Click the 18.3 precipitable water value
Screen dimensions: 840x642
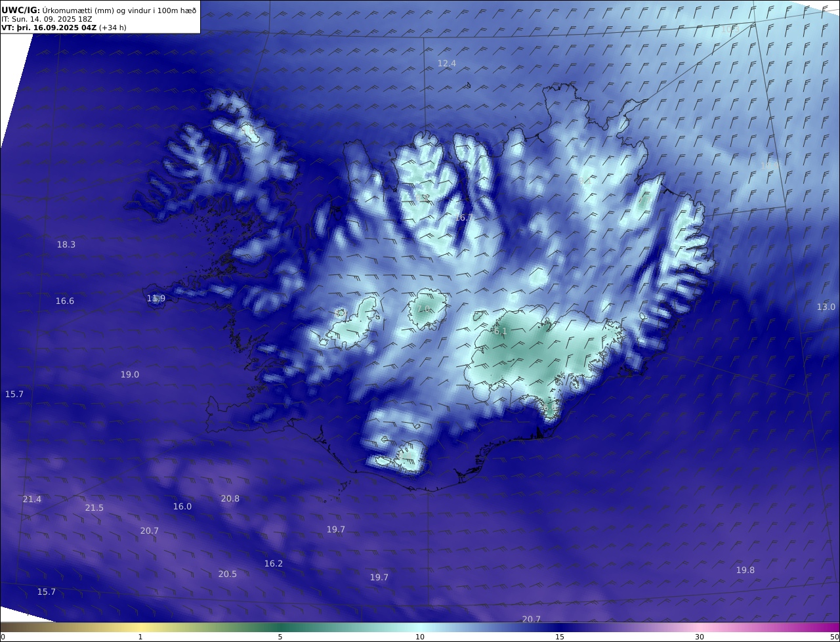(x=66, y=245)
